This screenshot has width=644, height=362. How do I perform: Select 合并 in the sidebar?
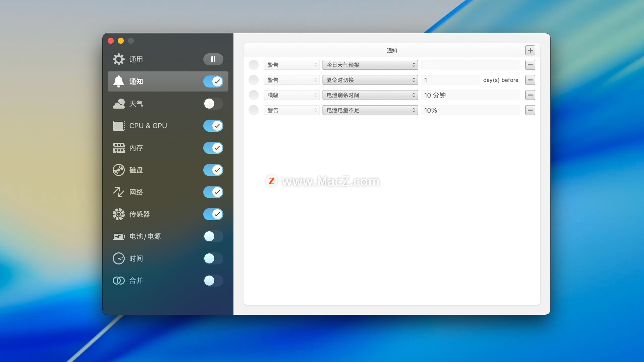coord(136,281)
